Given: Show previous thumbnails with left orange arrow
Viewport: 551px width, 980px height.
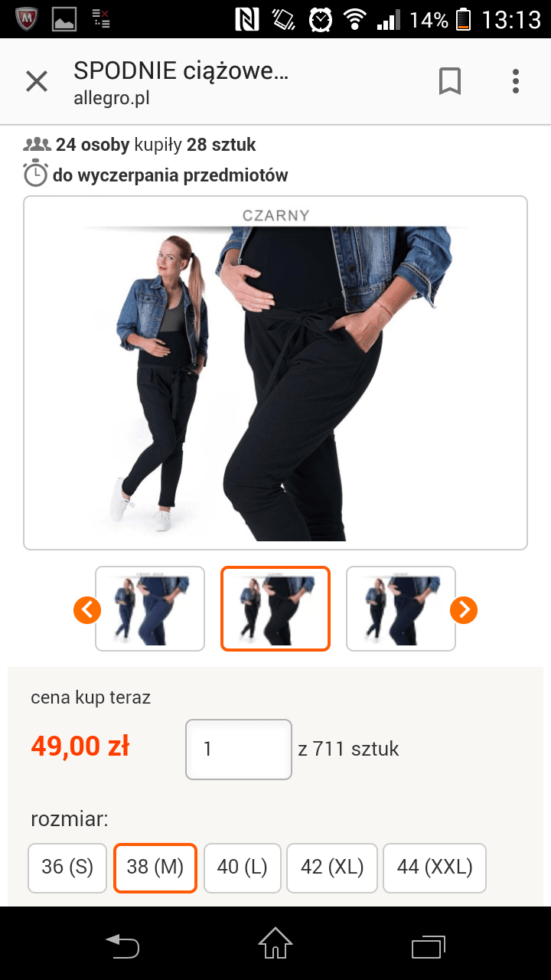Looking at the screenshot, I should click(87, 609).
